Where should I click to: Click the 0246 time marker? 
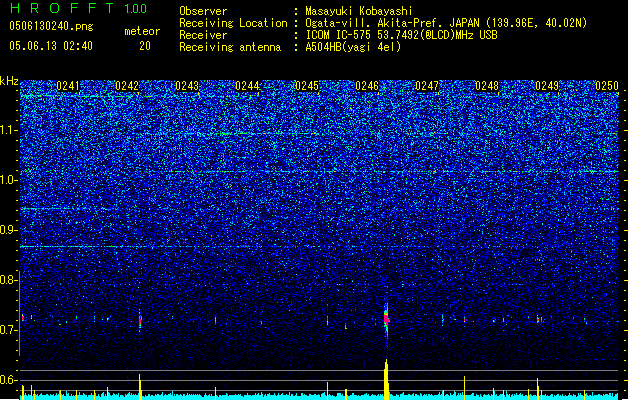[x=367, y=86]
